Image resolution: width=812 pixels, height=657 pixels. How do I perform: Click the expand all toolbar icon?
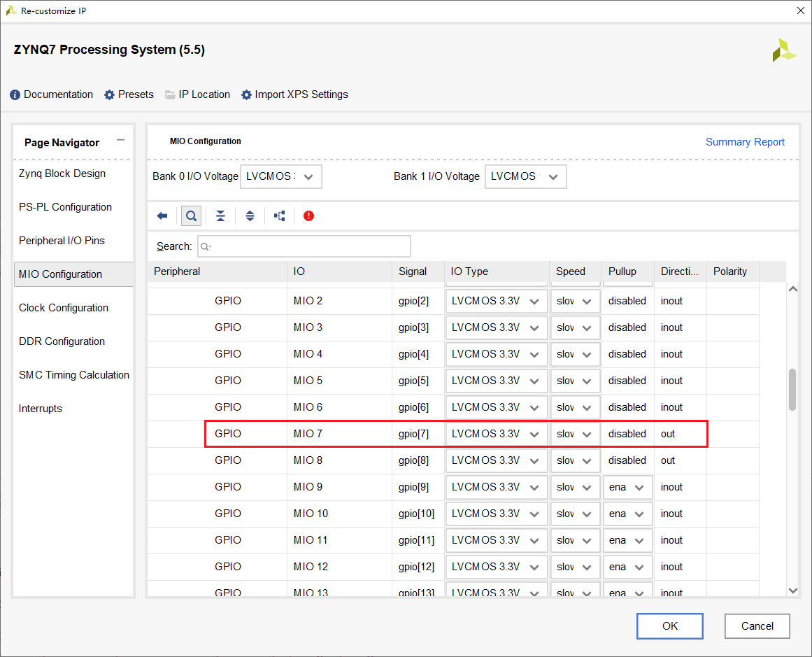point(250,216)
